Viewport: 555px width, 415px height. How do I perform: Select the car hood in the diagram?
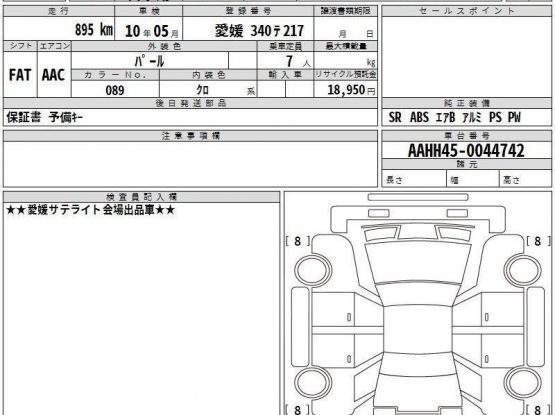tap(418, 262)
